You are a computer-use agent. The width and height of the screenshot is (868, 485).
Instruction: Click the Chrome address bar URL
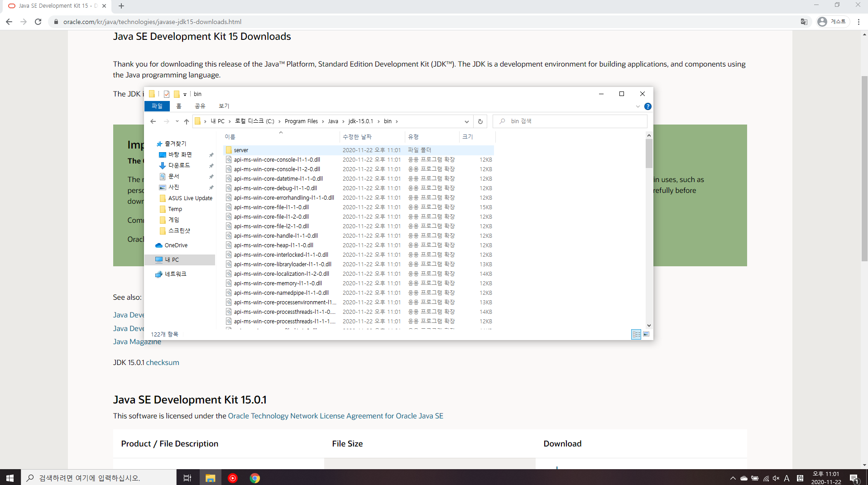152,22
